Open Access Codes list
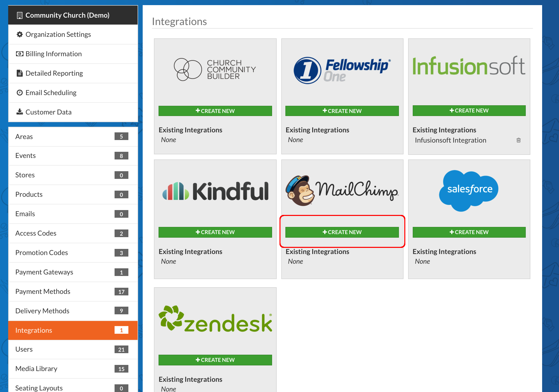 [36, 233]
